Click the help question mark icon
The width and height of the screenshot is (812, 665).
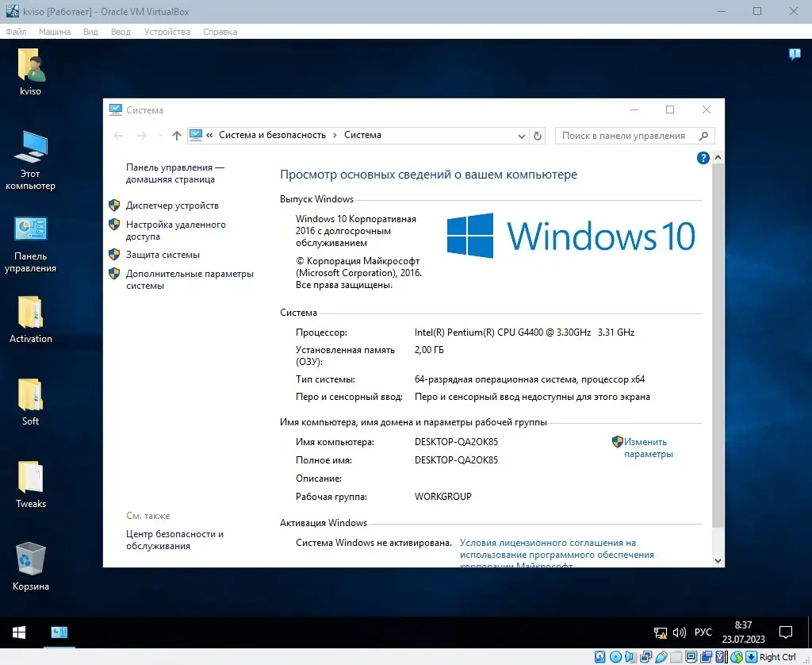703,158
